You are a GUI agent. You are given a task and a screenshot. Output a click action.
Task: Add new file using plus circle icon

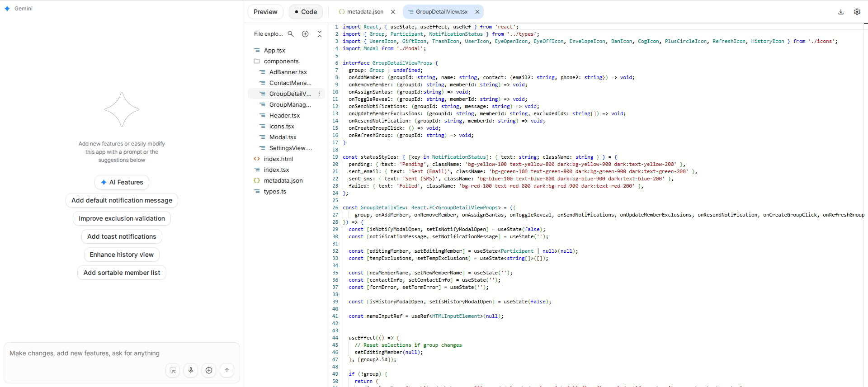(305, 34)
